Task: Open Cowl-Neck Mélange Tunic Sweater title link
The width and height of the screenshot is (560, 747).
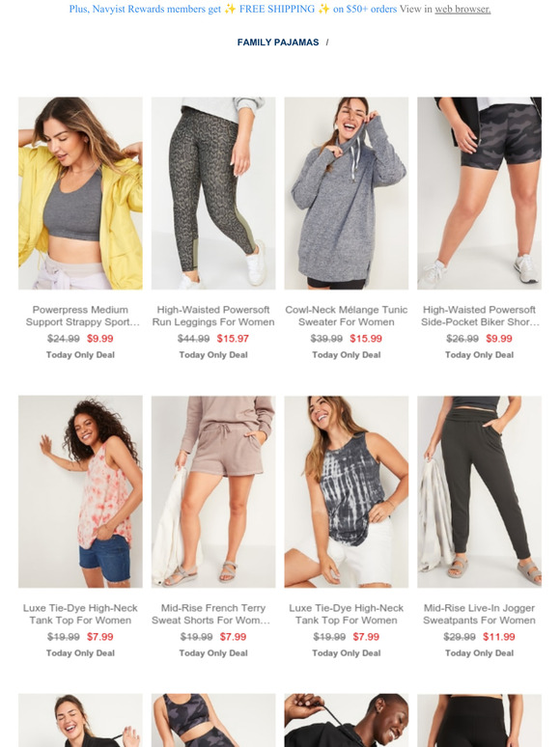Action: tap(347, 316)
